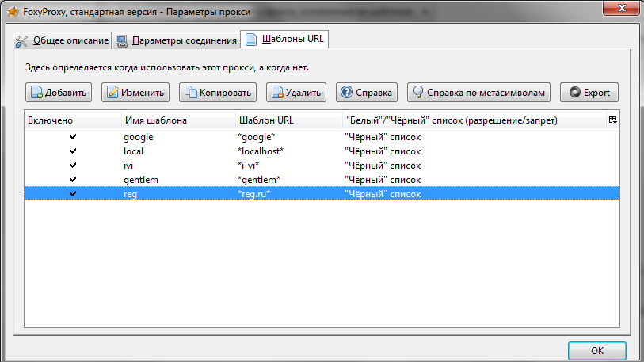Close the FoxyProxy settings window
This screenshot has width=644, height=362.
coord(621,8)
